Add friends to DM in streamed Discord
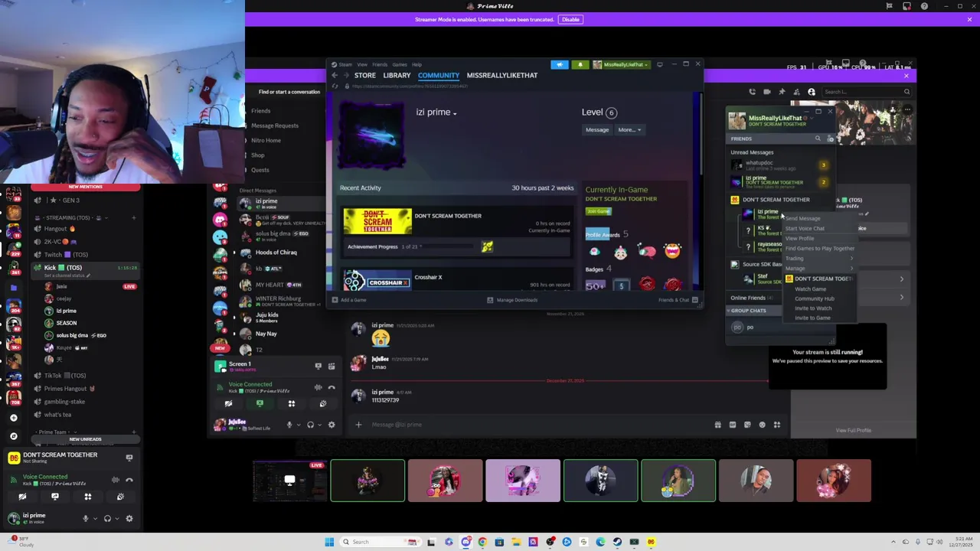The width and height of the screenshot is (980, 551). click(x=797, y=92)
